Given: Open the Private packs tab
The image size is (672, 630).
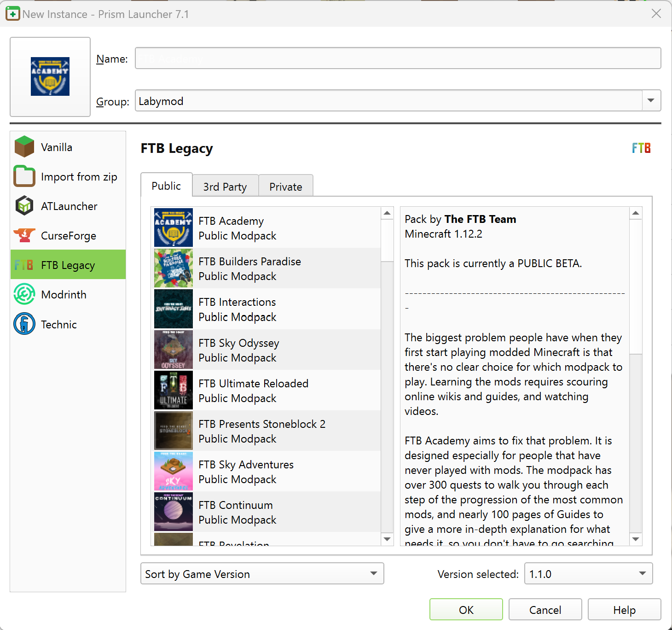Looking at the screenshot, I should [x=285, y=186].
